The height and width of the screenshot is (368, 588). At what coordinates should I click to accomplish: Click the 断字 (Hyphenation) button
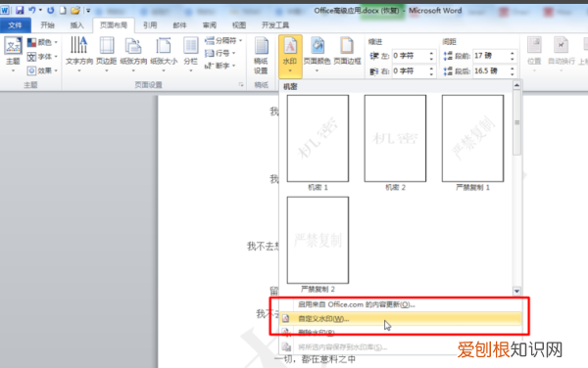220,66
